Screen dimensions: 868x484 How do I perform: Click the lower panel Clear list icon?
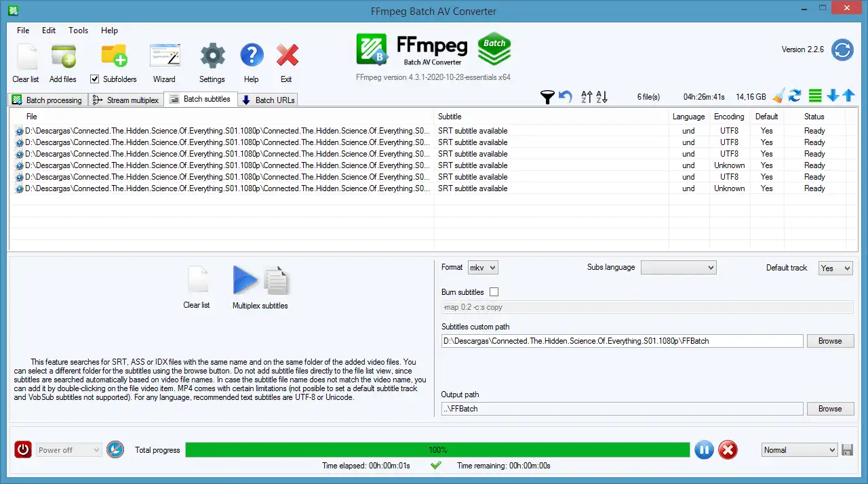tap(197, 280)
